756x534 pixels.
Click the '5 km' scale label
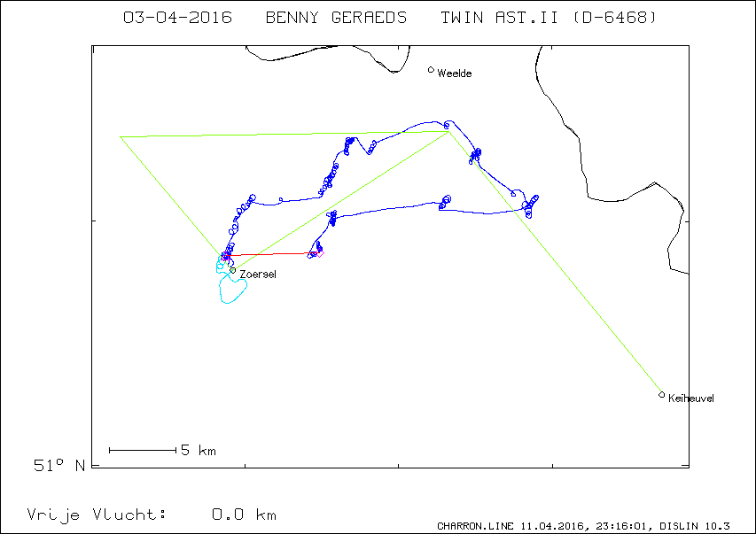pyautogui.click(x=199, y=451)
